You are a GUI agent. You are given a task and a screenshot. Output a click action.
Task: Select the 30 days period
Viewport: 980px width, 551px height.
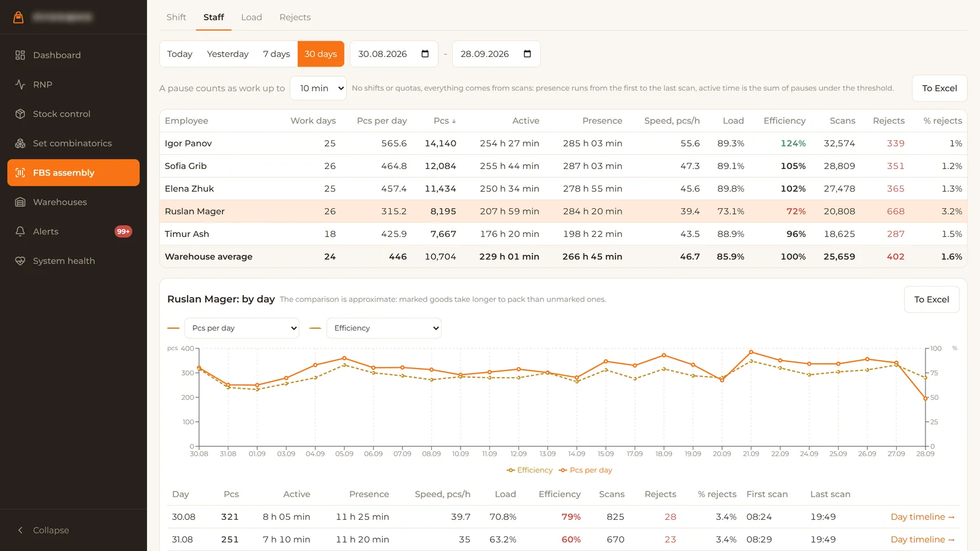321,54
